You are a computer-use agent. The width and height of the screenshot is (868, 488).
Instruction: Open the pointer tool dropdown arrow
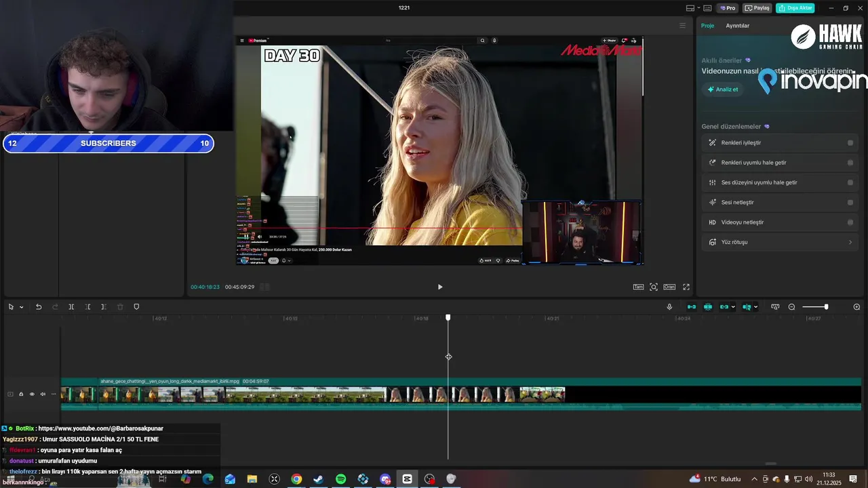(x=21, y=307)
